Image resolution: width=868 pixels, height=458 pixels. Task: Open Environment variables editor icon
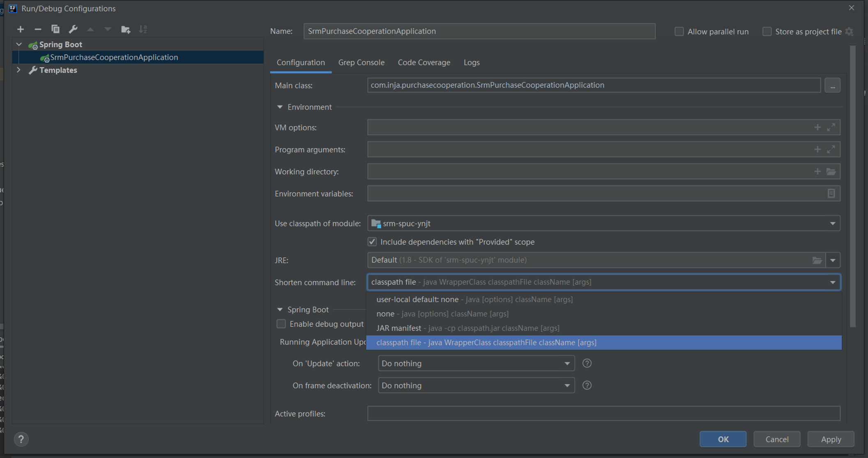coord(831,194)
